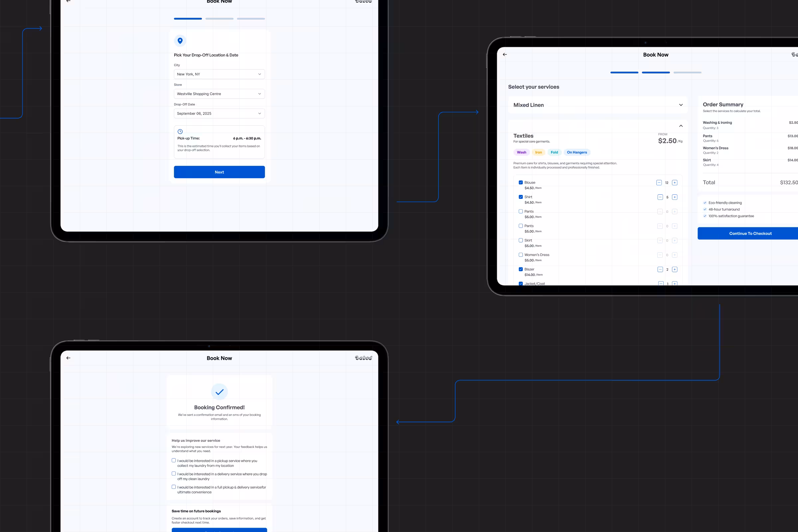798x532 pixels.
Task: Select the Wash service tag
Action: click(x=521, y=152)
